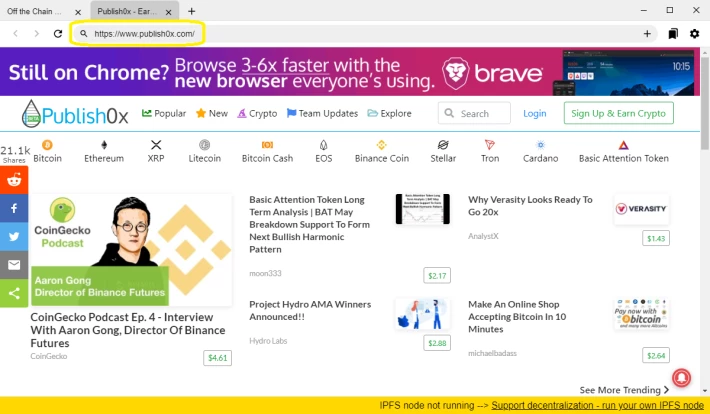Click the green general share sidebar icon

14,293
